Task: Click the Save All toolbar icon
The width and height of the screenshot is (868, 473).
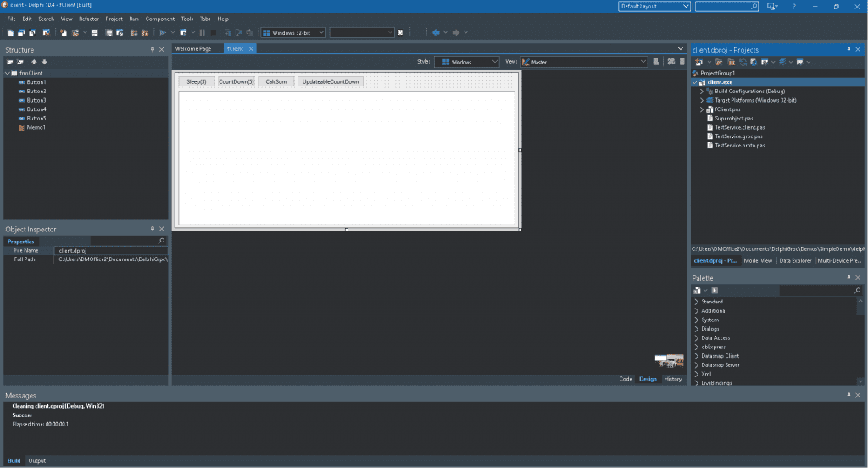Action: pyautogui.click(x=109, y=33)
